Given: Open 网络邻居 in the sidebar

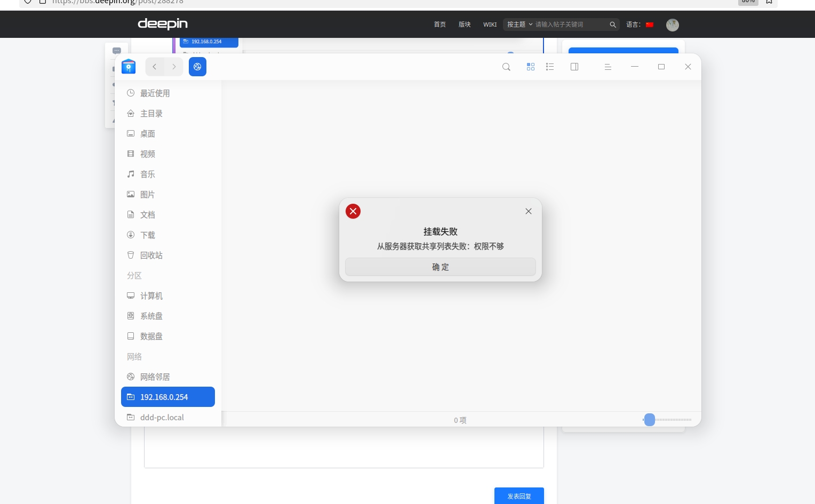Looking at the screenshot, I should coord(168,377).
